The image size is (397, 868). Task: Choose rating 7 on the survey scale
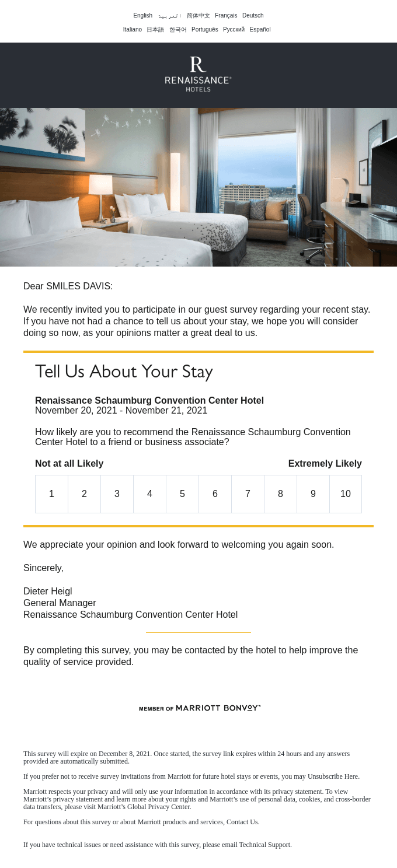pyautogui.click(x=248, y=494)
